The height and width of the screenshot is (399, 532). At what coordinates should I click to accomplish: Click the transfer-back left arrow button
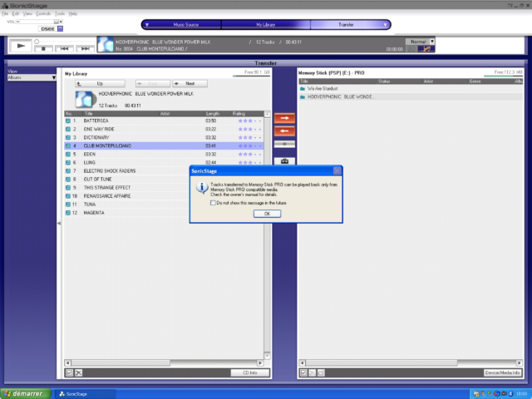[284, 131]
